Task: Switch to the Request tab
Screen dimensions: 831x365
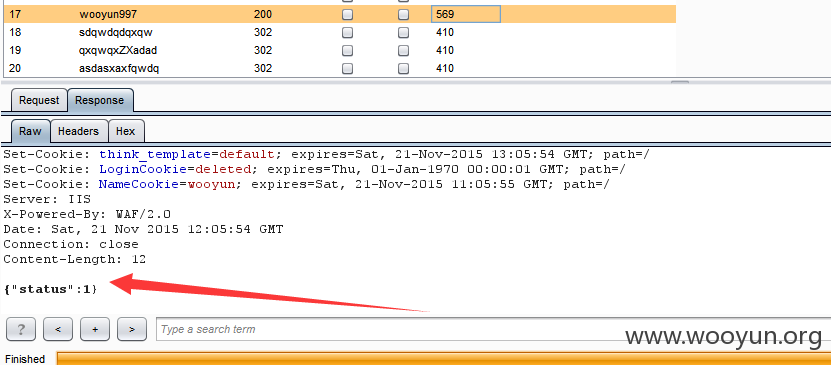Action: (39, 100)
